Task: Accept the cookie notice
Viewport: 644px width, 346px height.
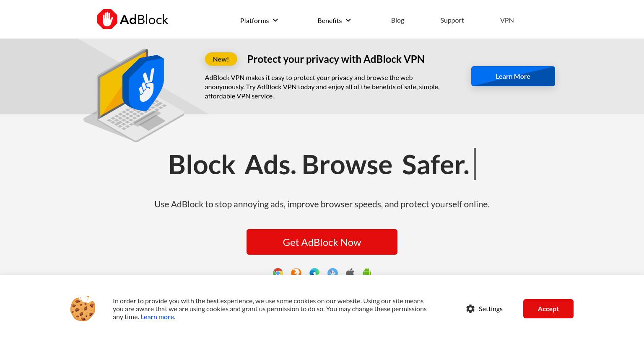Action: pos(548,309)
